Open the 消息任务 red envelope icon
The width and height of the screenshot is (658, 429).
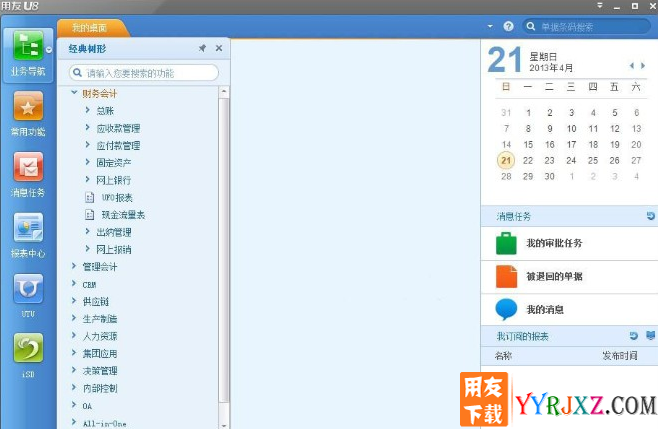[28, 167]
